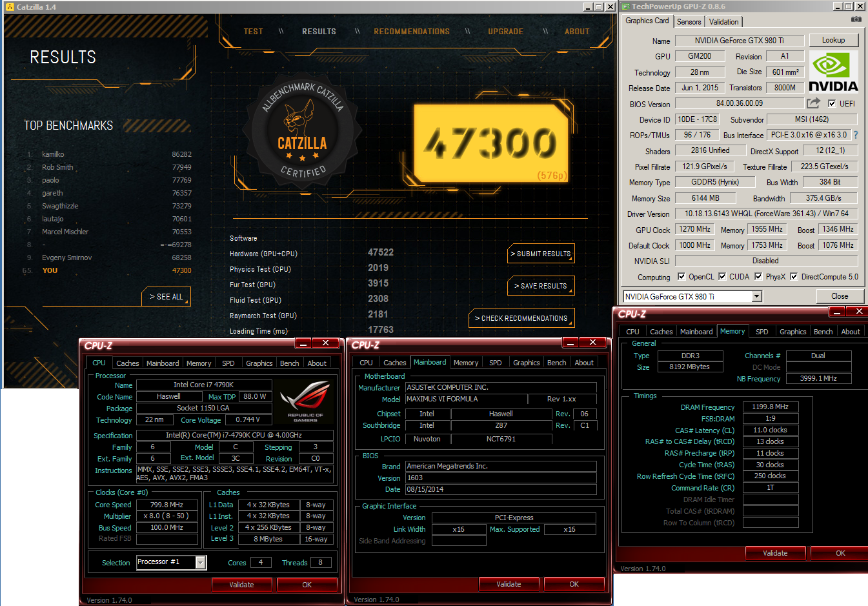This screenshot has width=868, height=606.
Task: Switch to RECOMMENDATIONS in Catzilla
Action: pos(412,31)
